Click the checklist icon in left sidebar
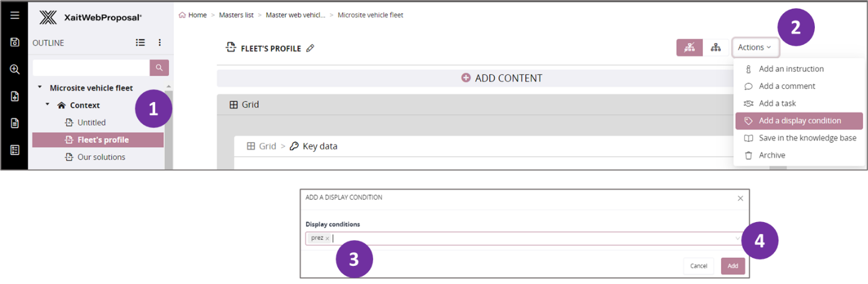Viewport: 868px width, 284px height. coord(14,150)
